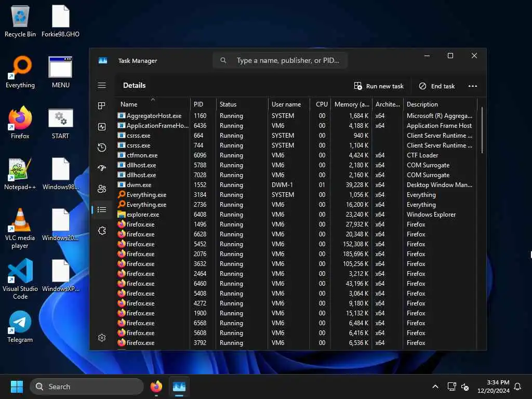Click Task Manager icon on the taskbar
Viewport: 532px width, 399px height.
tap(179, 387)
